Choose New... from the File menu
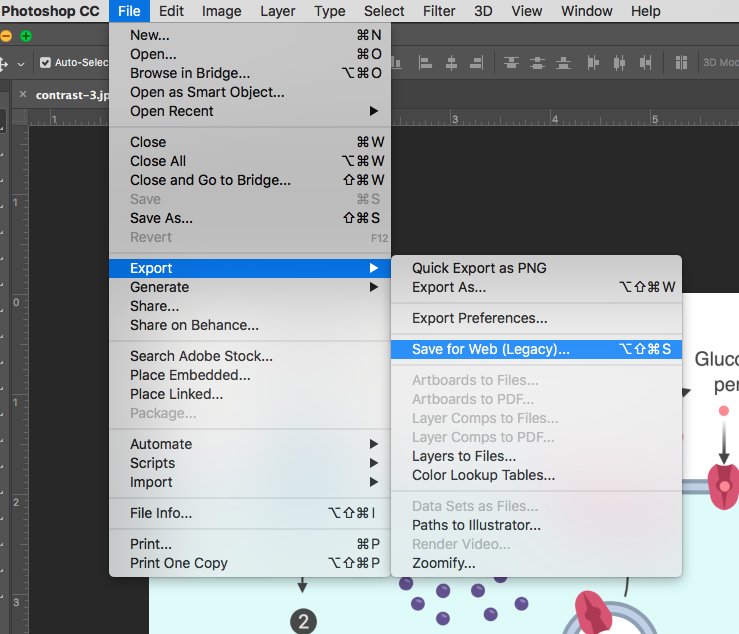Viewport: 739px width, 634px height. [x=250, y=35]
